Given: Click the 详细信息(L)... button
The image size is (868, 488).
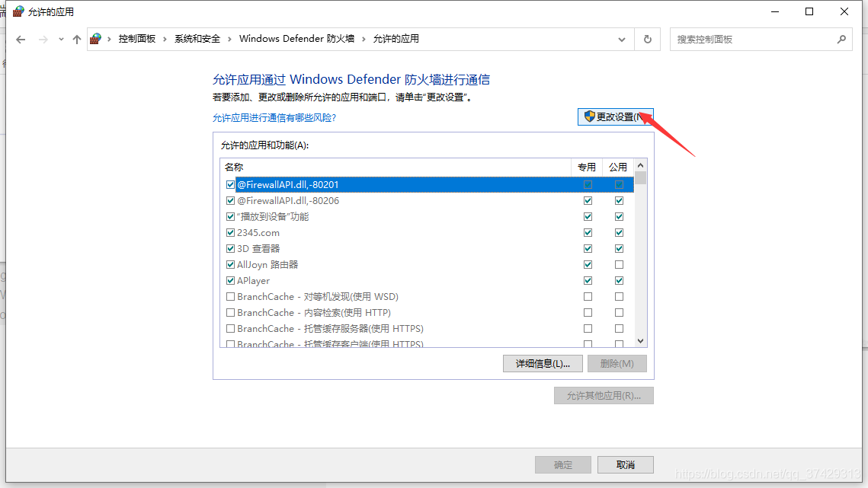Looking at the screenshot, I should 543,363.
